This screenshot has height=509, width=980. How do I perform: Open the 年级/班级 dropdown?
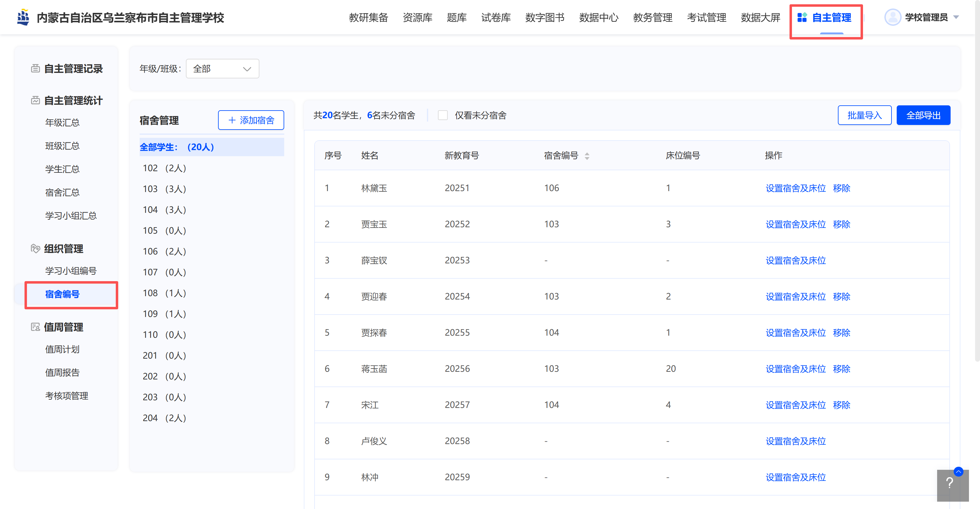pos(222,69)
